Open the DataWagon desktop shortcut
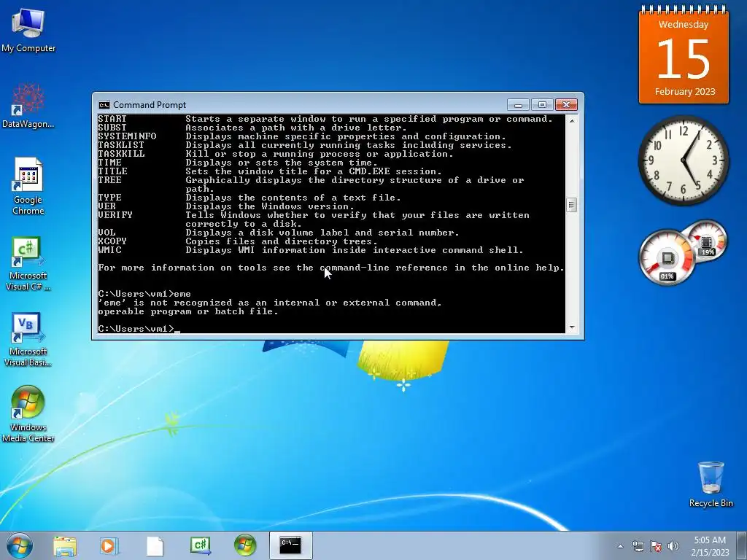 (x=28, y=106)
